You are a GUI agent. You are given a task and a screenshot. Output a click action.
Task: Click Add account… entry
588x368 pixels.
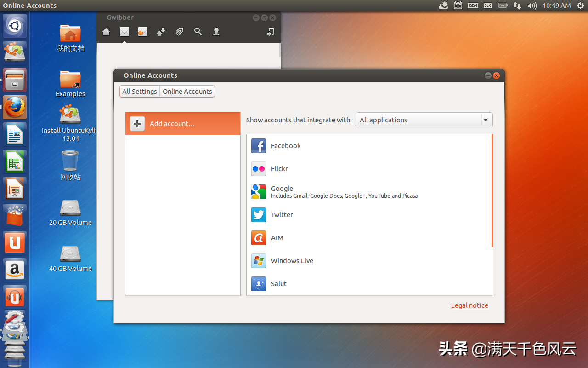click(x=183, y=124)
